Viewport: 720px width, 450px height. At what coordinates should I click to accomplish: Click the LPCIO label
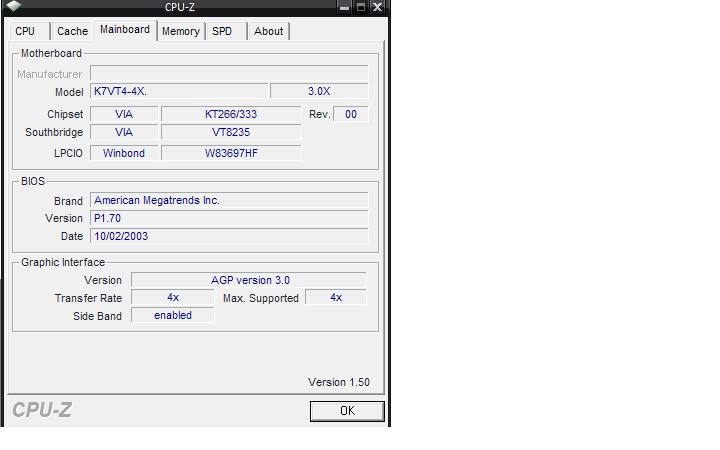click(68, 153)
